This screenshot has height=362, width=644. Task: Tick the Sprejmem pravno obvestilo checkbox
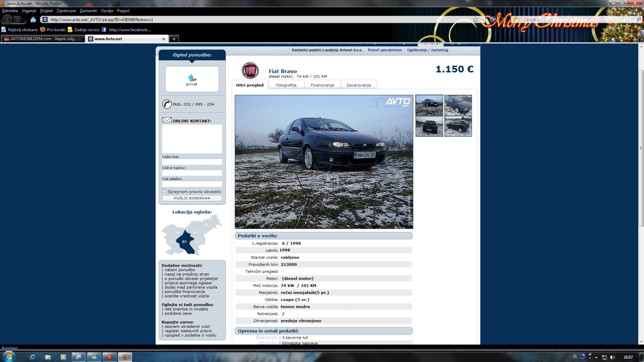tap(164, 191)
